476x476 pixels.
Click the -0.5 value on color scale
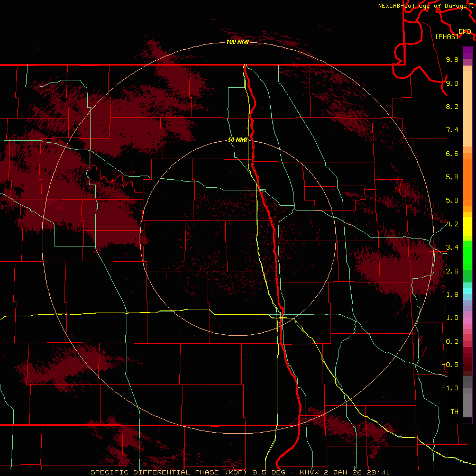450,365
